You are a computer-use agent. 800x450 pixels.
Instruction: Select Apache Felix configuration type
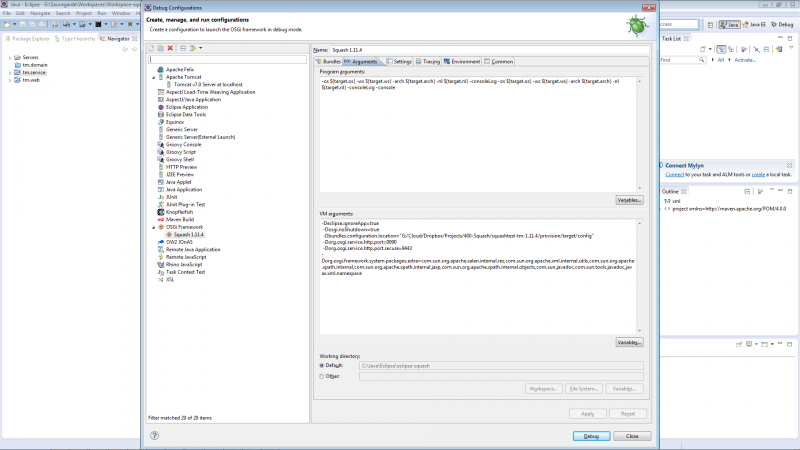180,69
